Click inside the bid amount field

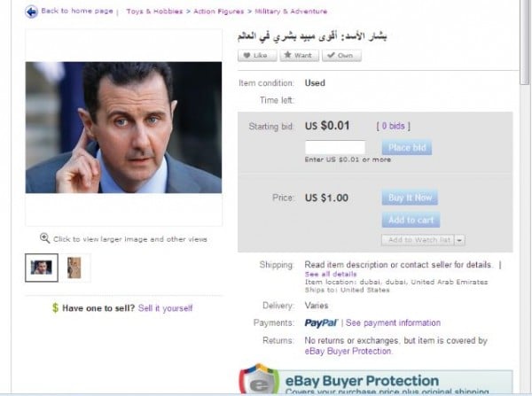tap(335, 147)
